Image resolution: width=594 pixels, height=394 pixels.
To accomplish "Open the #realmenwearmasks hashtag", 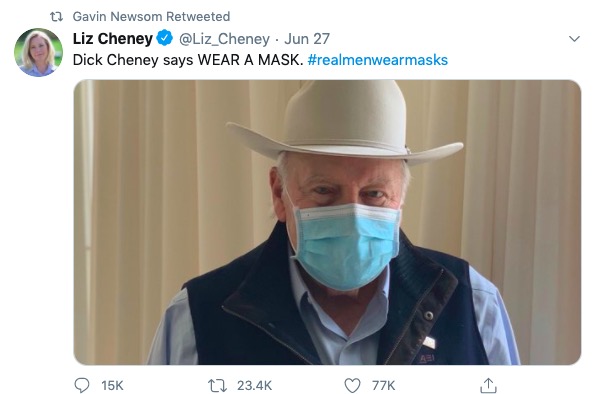I will point(378,60).
